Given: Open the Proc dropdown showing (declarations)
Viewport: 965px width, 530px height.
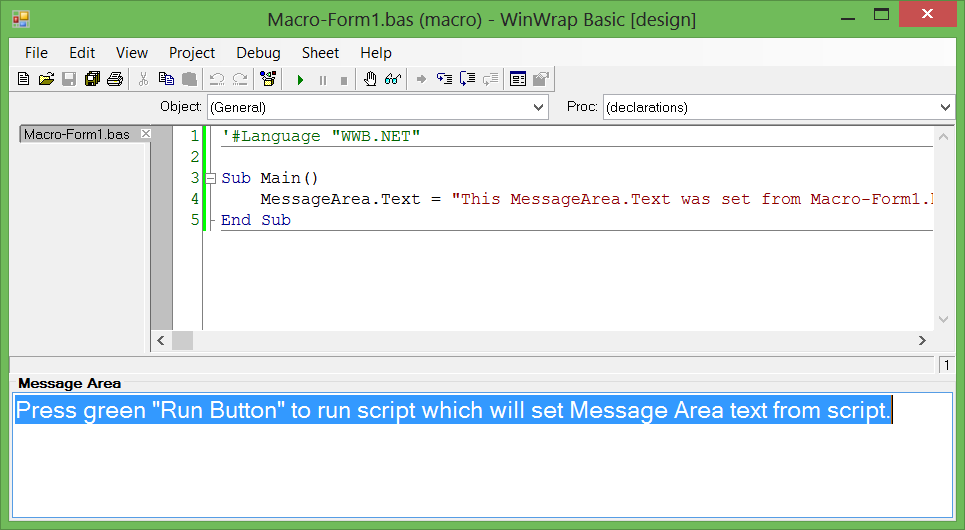Looking at the screenshot, I should [779, 107].
